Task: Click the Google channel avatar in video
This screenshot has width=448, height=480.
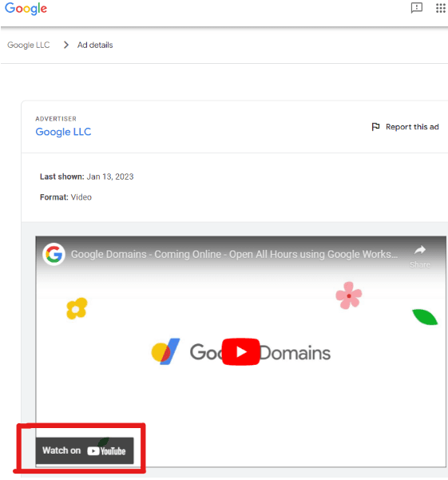Action: [x=54, y=254]
